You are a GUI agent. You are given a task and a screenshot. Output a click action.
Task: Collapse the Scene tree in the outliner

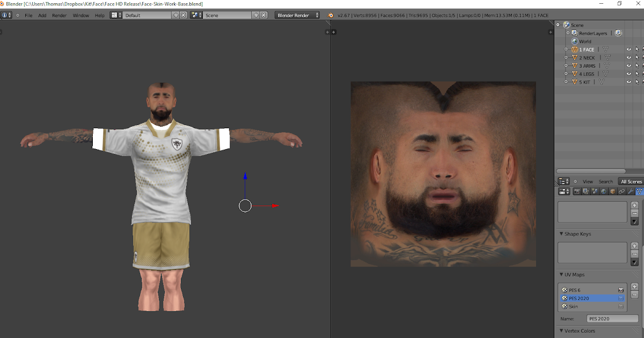558,25
